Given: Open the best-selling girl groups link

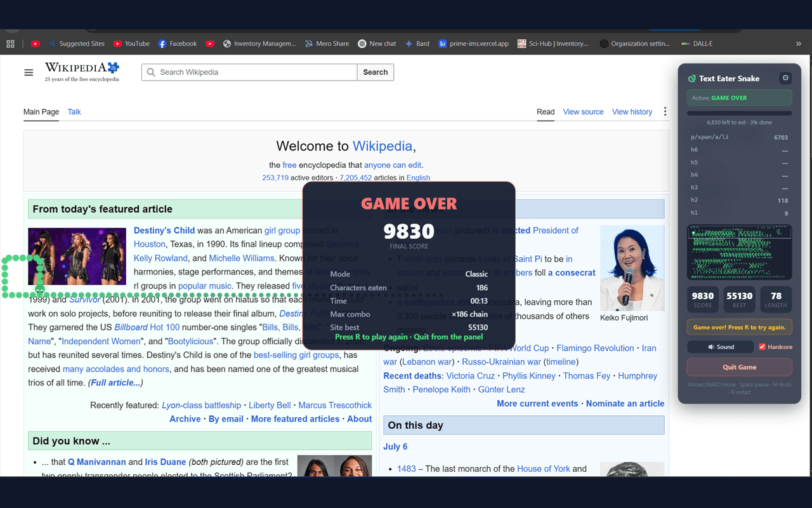Looking at the screenshot, I should point(296,355).
